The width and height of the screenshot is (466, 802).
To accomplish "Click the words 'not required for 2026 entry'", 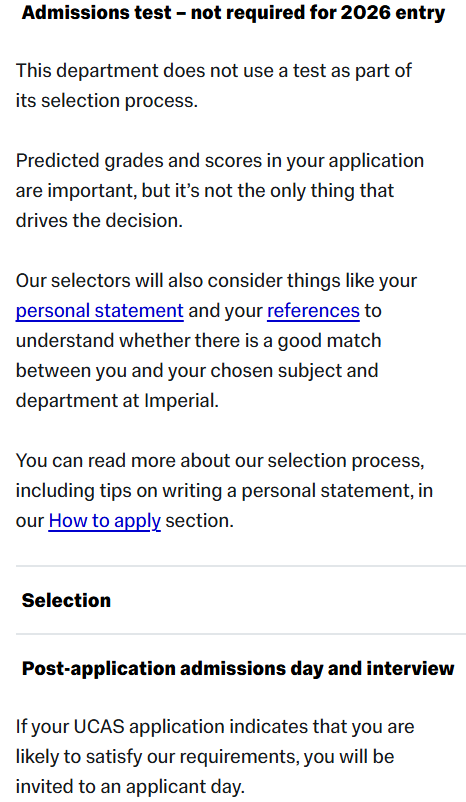I will click(318, 13).
